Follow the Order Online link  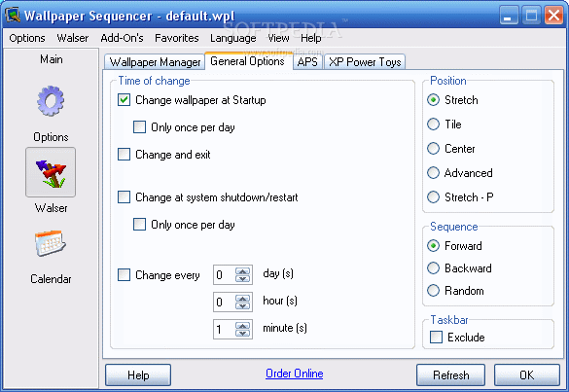click(x=295, y=374)
